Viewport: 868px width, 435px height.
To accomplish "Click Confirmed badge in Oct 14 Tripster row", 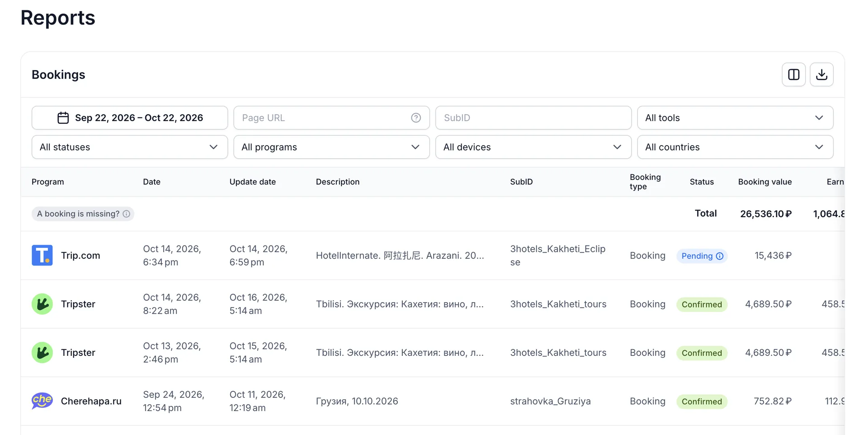I will pyautogui.click(x=702, y=304).
